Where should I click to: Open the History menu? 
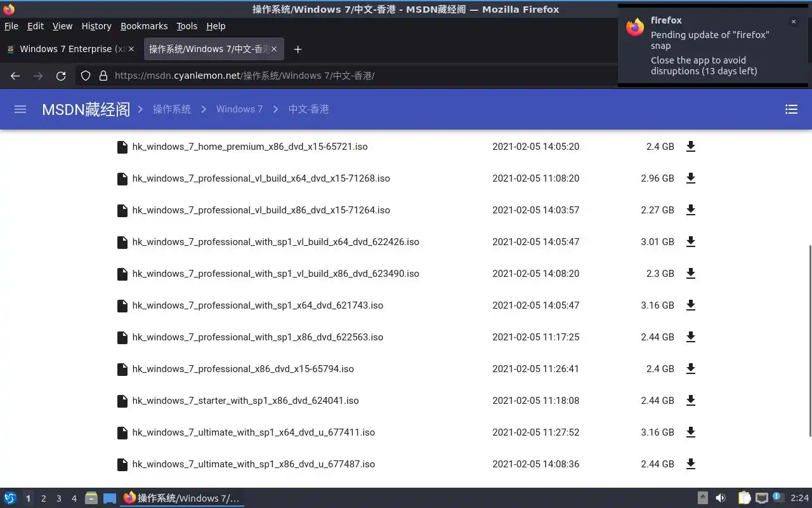pos(96,26)
